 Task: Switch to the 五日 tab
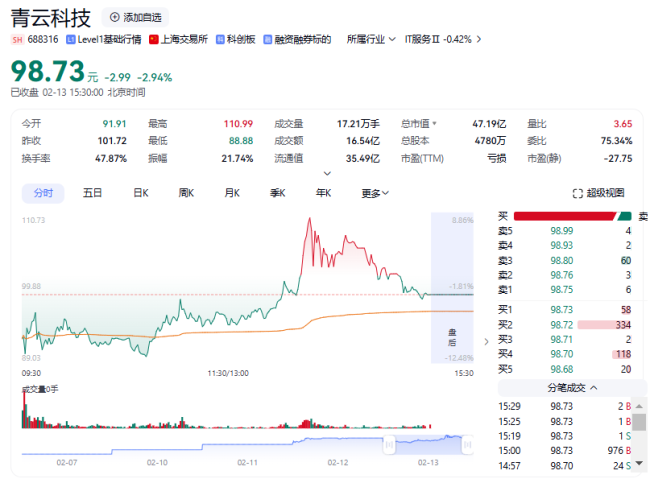click(x=92, y=193)
